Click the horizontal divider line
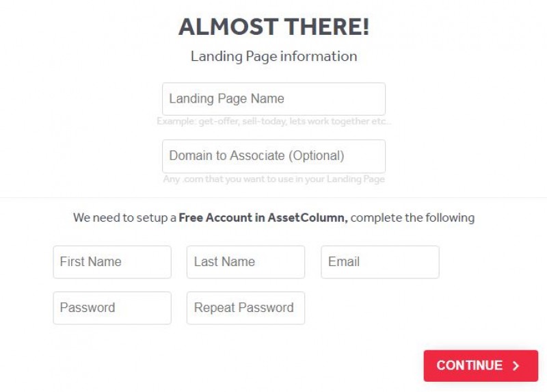The width and height of the screenshot is (547, 392). (273, 197)
